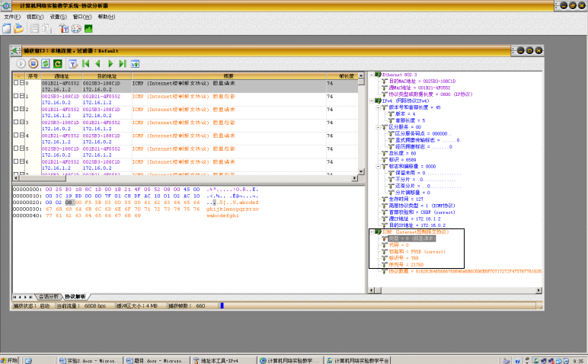The height and width of the screenshot is (364, 588).
Task: Switch to 实验2.docx taskbar window
Action: click(89, 361)
